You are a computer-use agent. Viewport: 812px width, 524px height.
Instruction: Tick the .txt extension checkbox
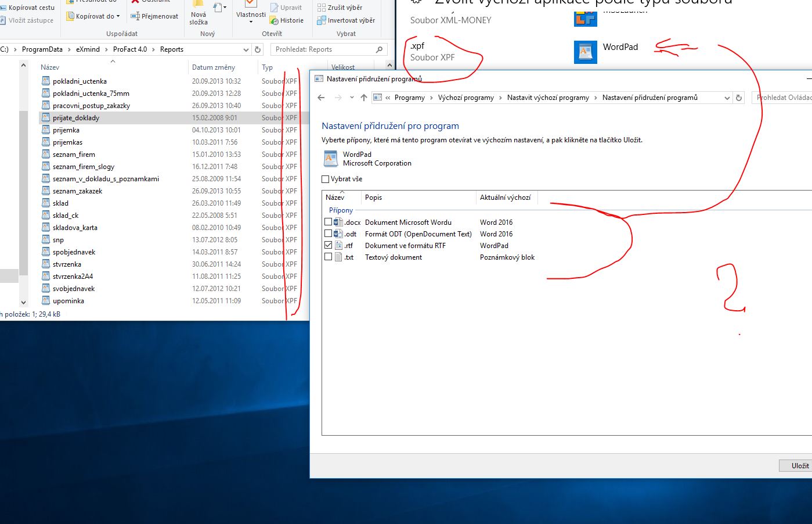[329, 257]
